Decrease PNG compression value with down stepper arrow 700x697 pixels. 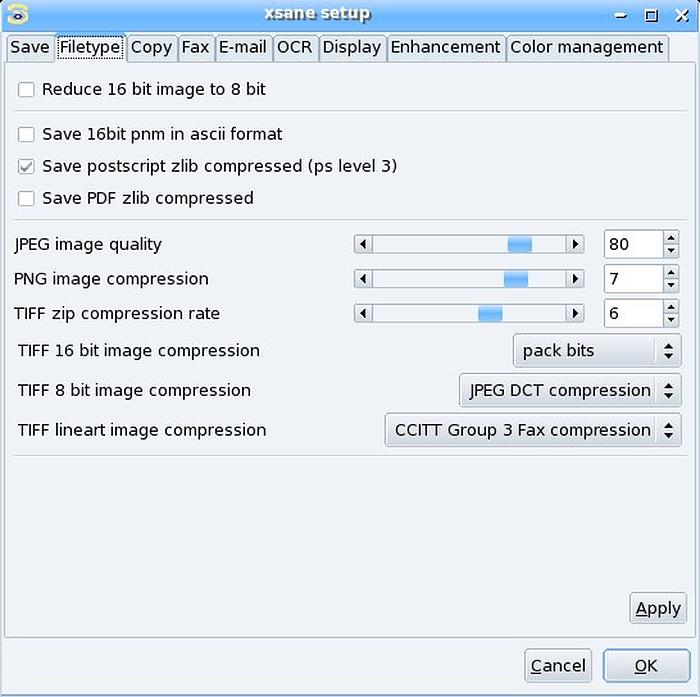pyautogui.click(x=671, y=285)
